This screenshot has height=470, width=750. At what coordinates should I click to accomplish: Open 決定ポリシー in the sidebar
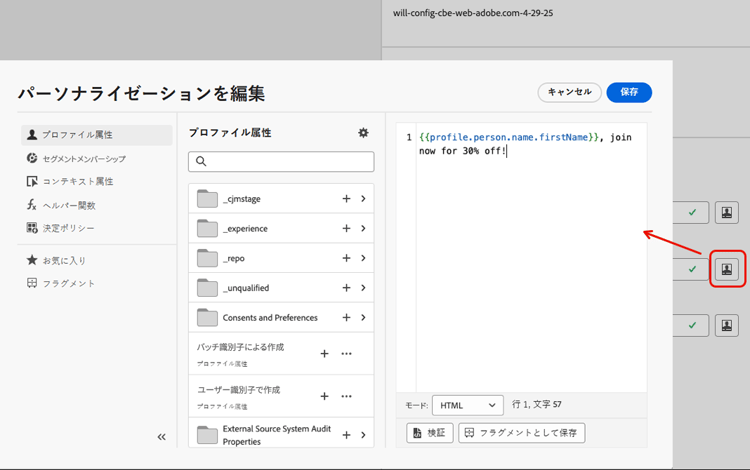click(x=69, y=228)
